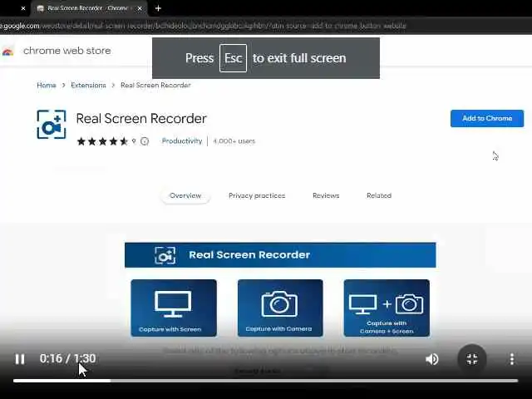Screen dimensions: 532x399
Task: Seek along the video progress bar
Action: [266, 381]
